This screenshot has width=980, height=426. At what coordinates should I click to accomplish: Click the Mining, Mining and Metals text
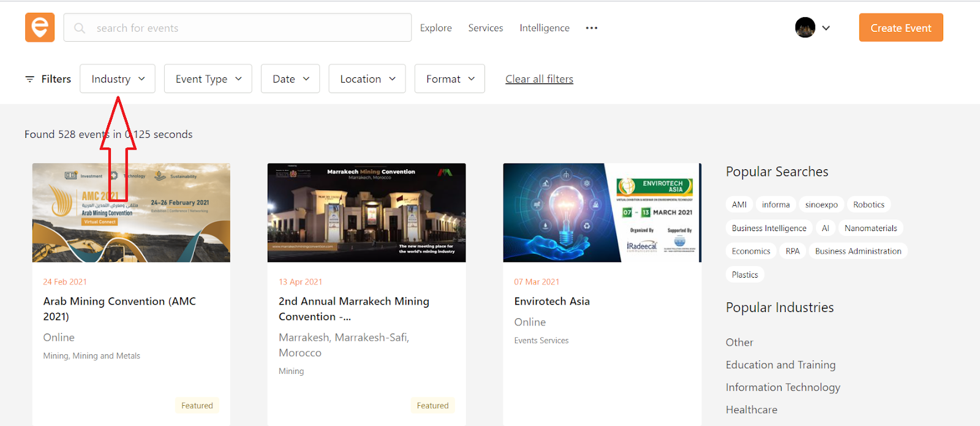point(92,356)
